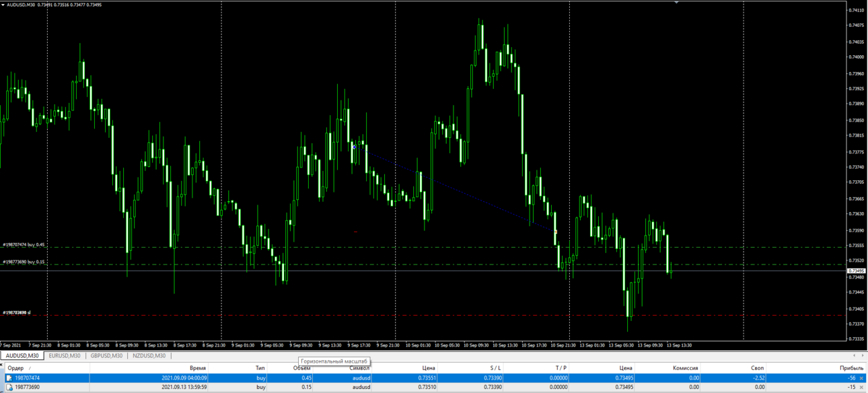
Task: Select the #198707474 buy 0.45 order line label
Action: [24, 245]
